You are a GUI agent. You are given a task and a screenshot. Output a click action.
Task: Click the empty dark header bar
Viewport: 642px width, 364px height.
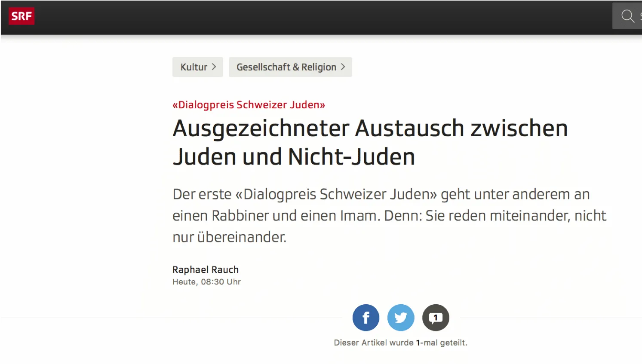(323, 17)
